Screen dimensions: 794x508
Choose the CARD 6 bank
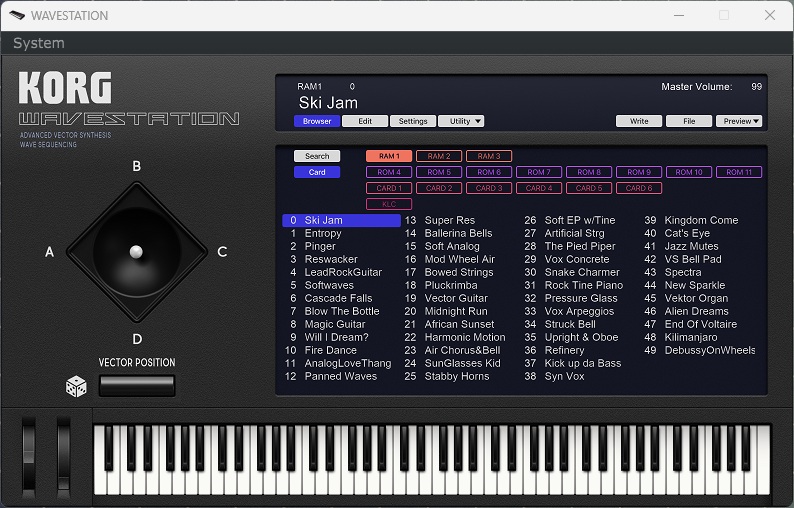coord(639,188)
